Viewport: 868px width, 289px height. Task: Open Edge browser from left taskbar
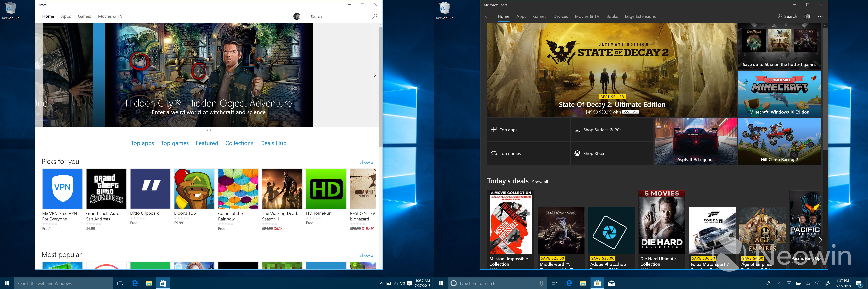point(135,283)
